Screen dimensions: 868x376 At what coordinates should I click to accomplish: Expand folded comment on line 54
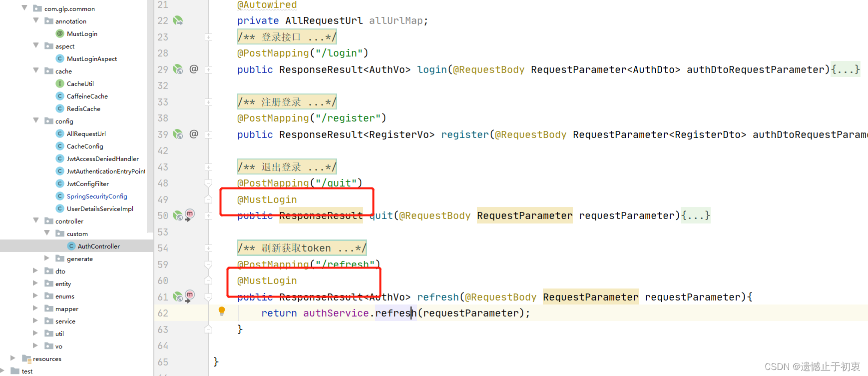pos(209,248)
